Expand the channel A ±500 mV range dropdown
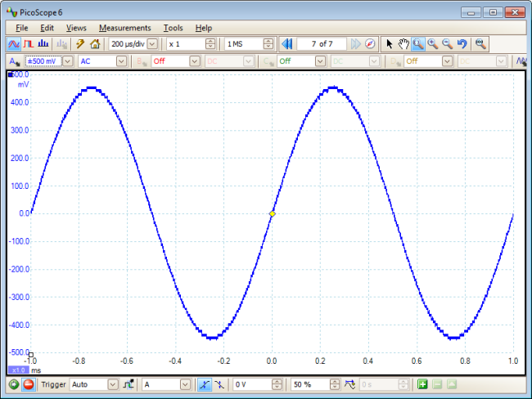 tap(67, 61)
